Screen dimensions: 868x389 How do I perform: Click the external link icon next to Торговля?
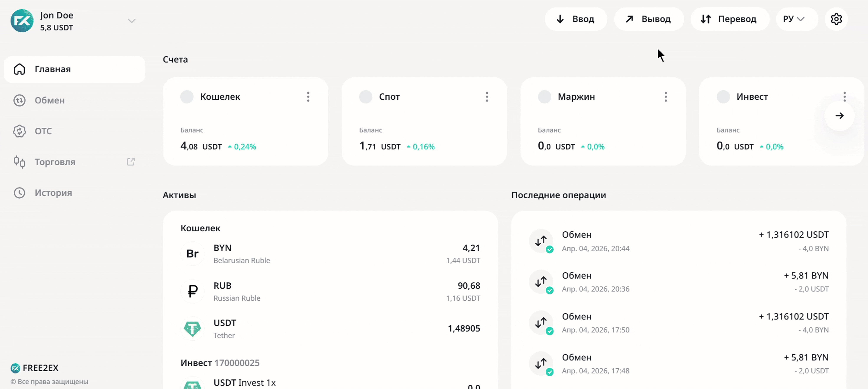click(130, 162)
